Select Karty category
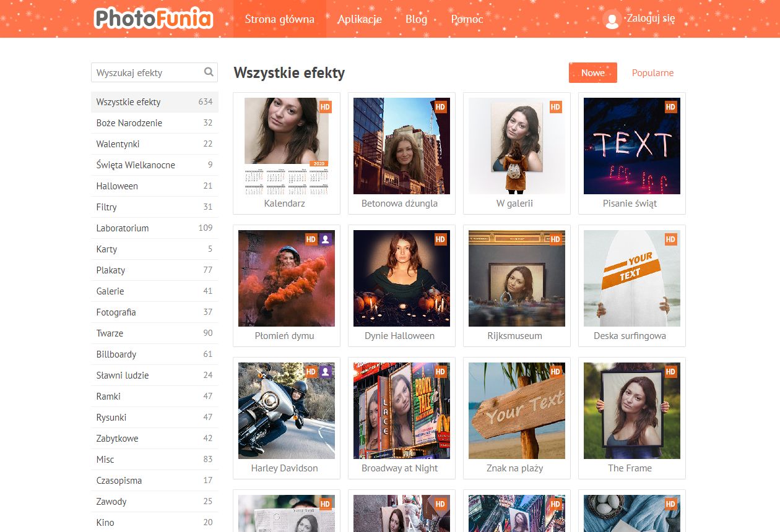The height and width of the screenshot is (532, 780). 154,249
